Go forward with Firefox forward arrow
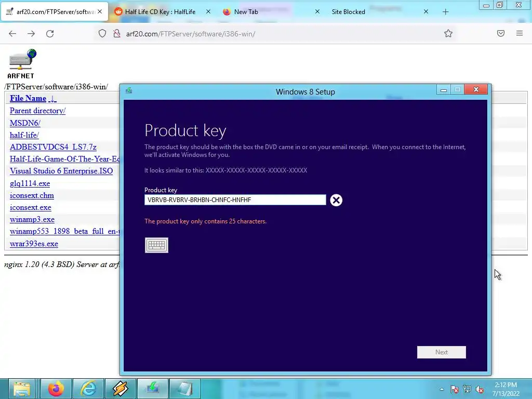 pos(31,34)
